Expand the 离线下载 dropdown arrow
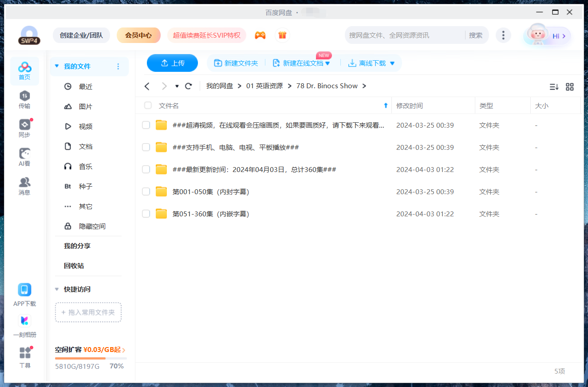 [x=392, y=63]
